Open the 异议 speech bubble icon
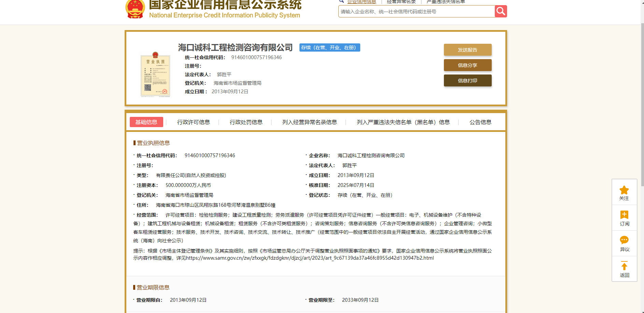This screenshot has height=313, width=644. 624,240
